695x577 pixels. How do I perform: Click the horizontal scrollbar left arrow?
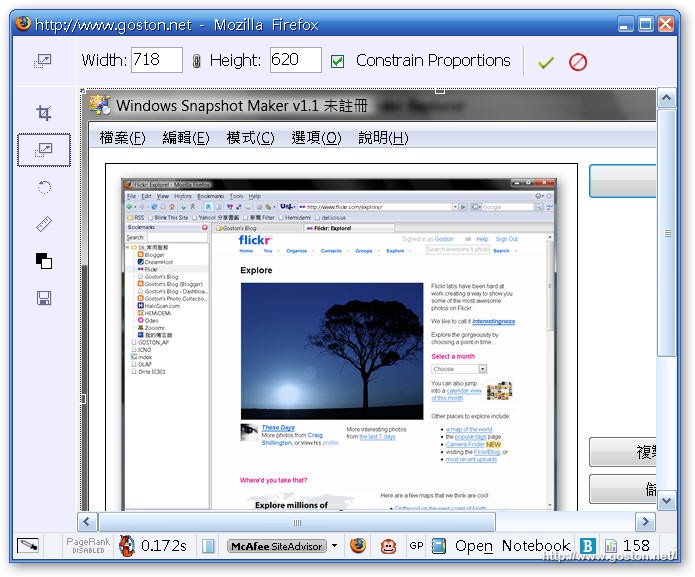tap(87, 522)
